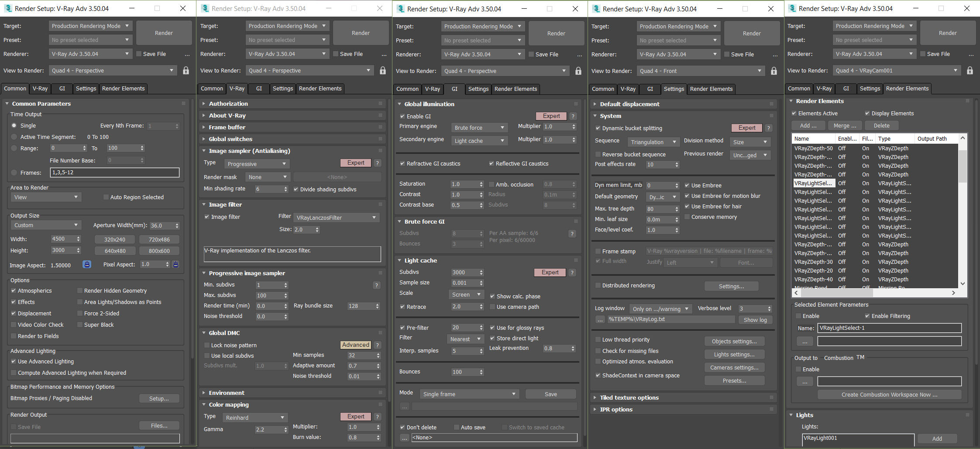Open VRayLanczosFilter filter dropdown
Image resolution: width=980 pixels, height=449 pixels.
(x=336, y=218)
